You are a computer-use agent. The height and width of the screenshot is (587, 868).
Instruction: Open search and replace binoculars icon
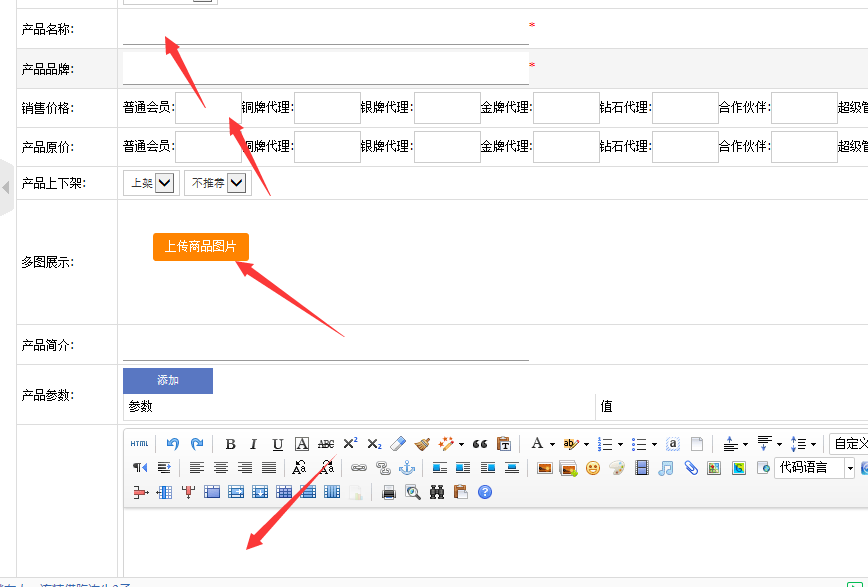(437, 492)
